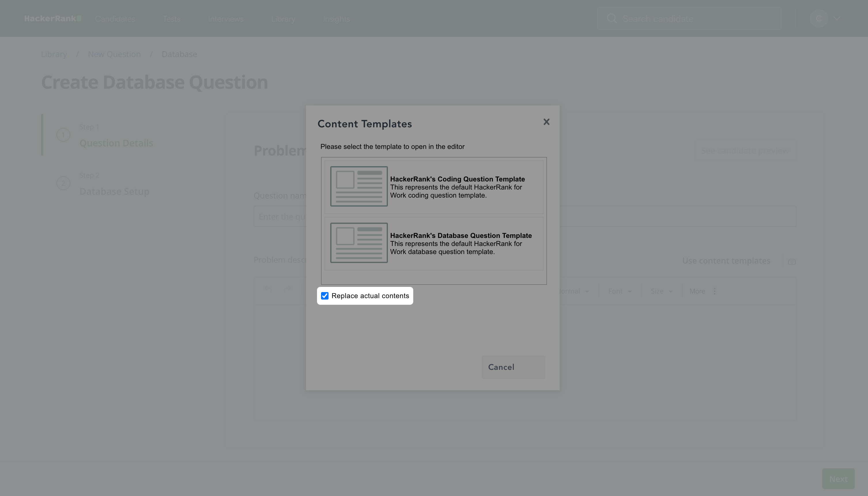Screen dimensions: 868x496
Task: Click the undo icon in editor toolbar
Action: [268, 290]
